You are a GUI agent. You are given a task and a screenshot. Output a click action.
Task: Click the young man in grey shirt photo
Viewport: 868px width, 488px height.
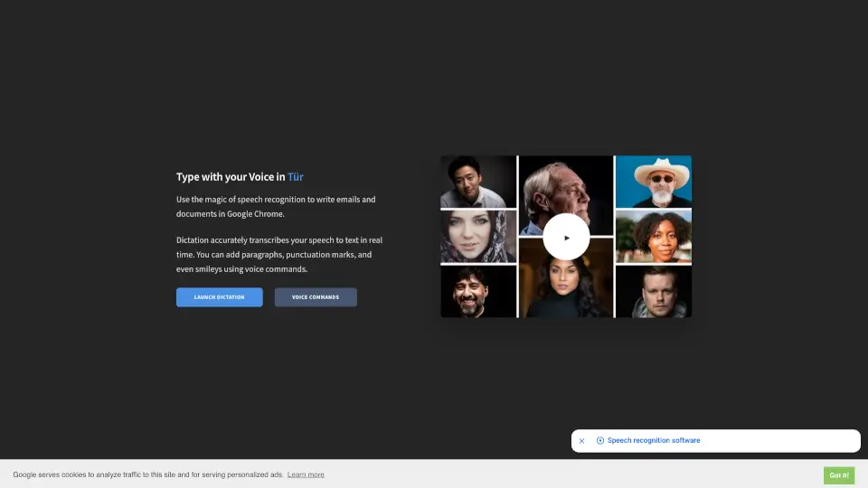pyautogui.click(x=477, y=181)
